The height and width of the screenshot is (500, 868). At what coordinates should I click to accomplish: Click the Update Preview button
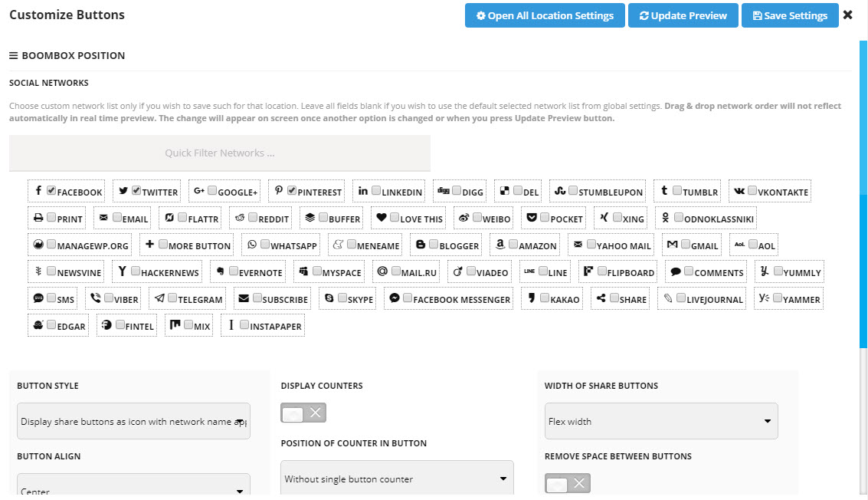[x=683, y=15]
